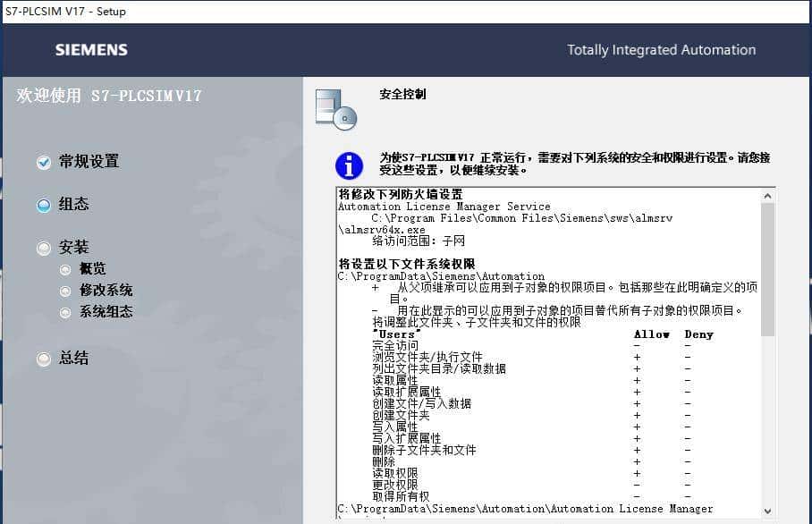Click the 概览 step icon

65,268
